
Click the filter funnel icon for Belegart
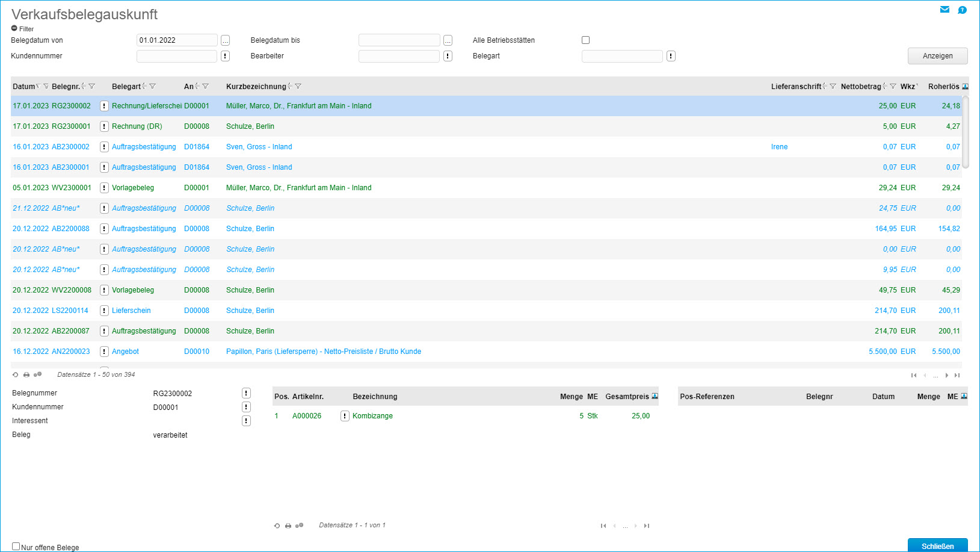pos(153,87)
